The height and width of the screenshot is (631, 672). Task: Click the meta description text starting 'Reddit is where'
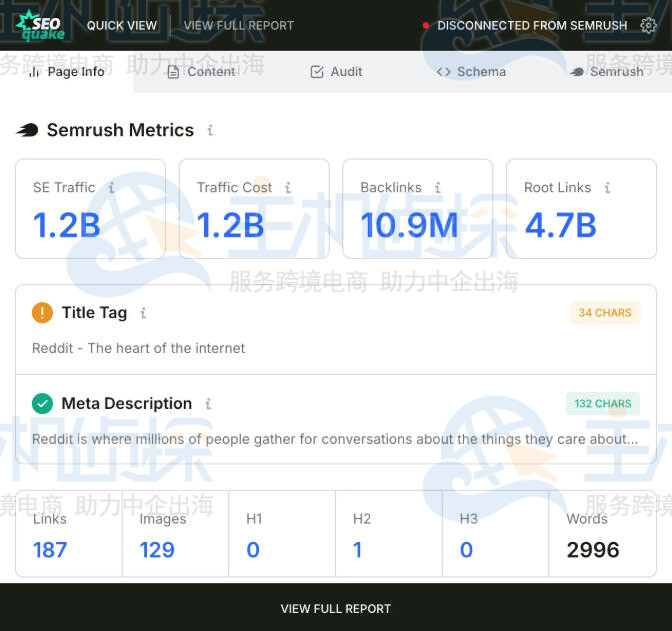click(335, 439)
